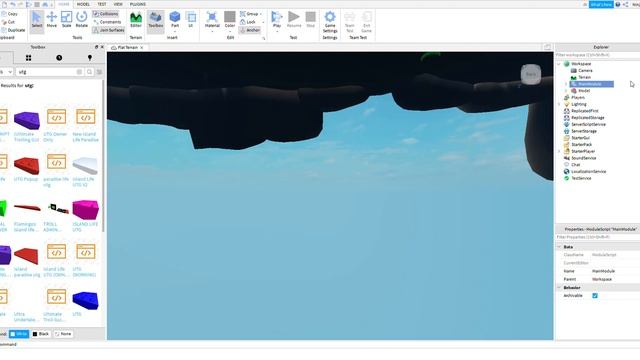The image size is (640, 360).
Task: Expand the Model node in Workspace
Action: [566, 91]
